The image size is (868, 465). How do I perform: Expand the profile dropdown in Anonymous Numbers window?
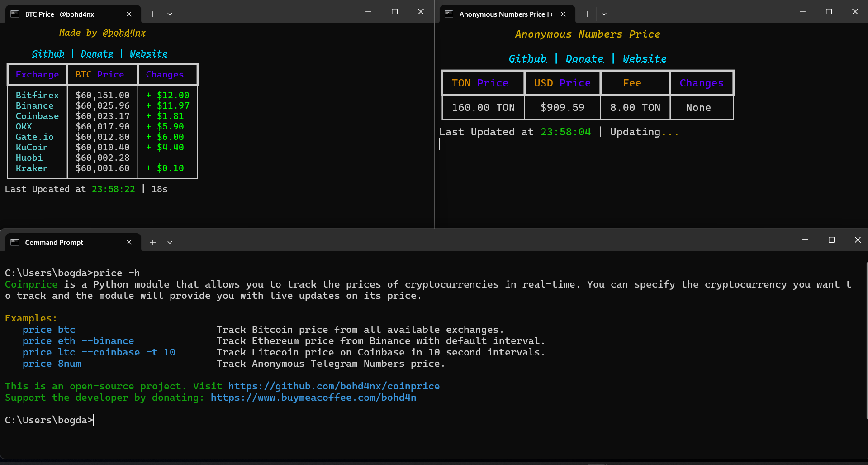[604, 14]
